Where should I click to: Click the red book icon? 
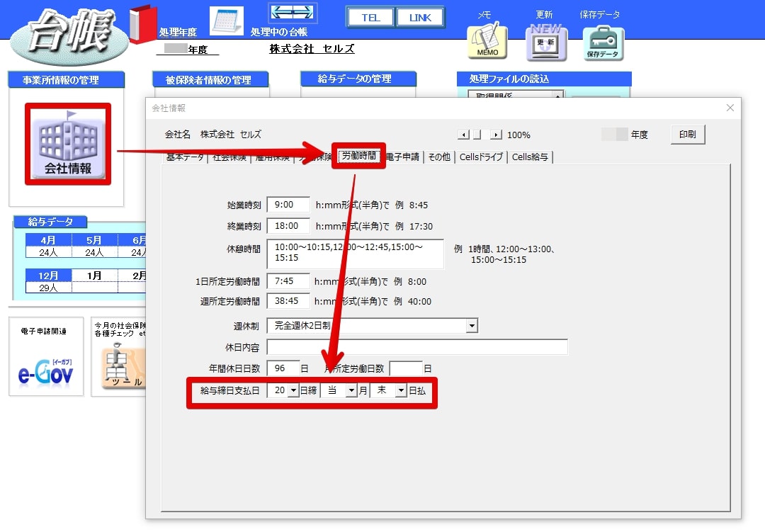pos(142,23)
